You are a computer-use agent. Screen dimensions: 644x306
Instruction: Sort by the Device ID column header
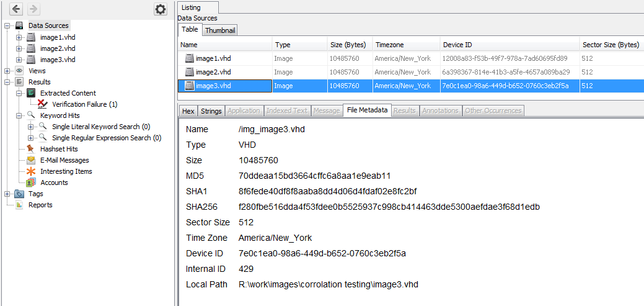click(457, 45)
